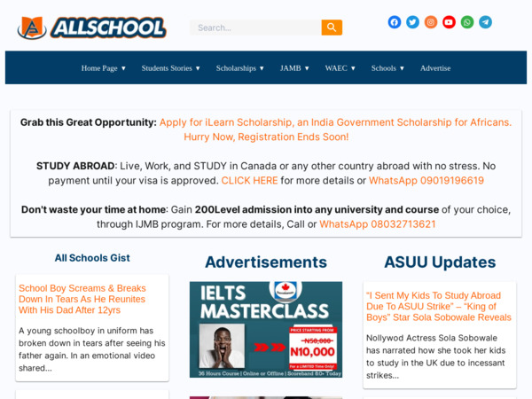Viewport: 532px width, 399px height.
Task: Open the Scholarships menu item
Action: pyautogui.click(x=236, y=68)
